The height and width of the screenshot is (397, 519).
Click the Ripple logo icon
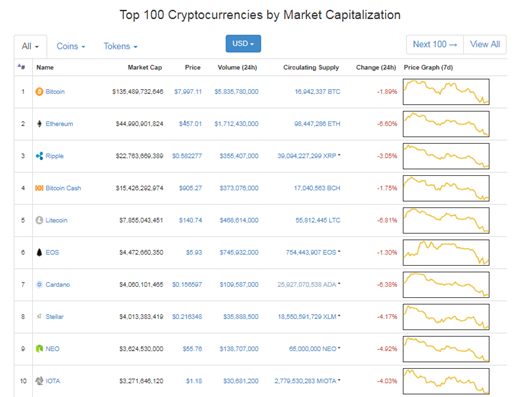click(x=39, y=156)
